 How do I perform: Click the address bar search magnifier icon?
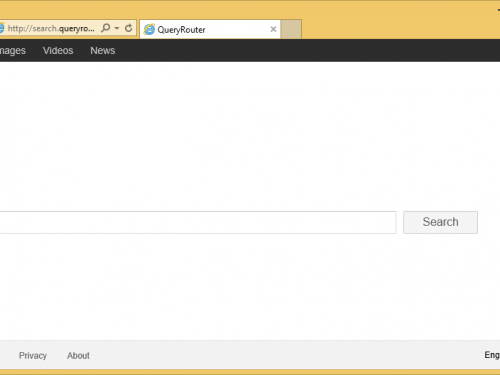click(106, 28)
